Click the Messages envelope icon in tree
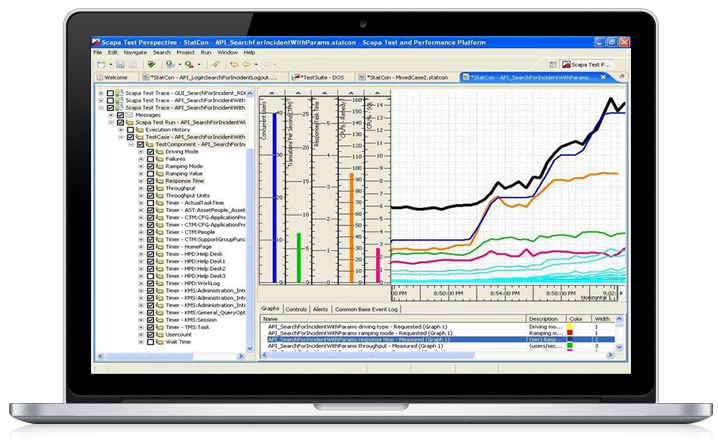The height and width of the screenshot is (445, 718). (129, 115)
